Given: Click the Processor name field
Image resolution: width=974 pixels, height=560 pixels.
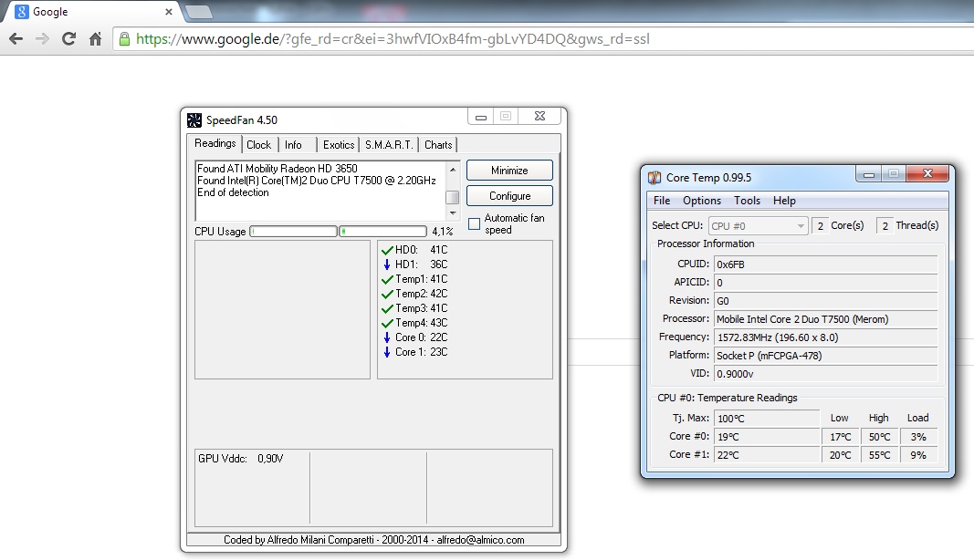Looking at the screenshot, I should (825, 319).
